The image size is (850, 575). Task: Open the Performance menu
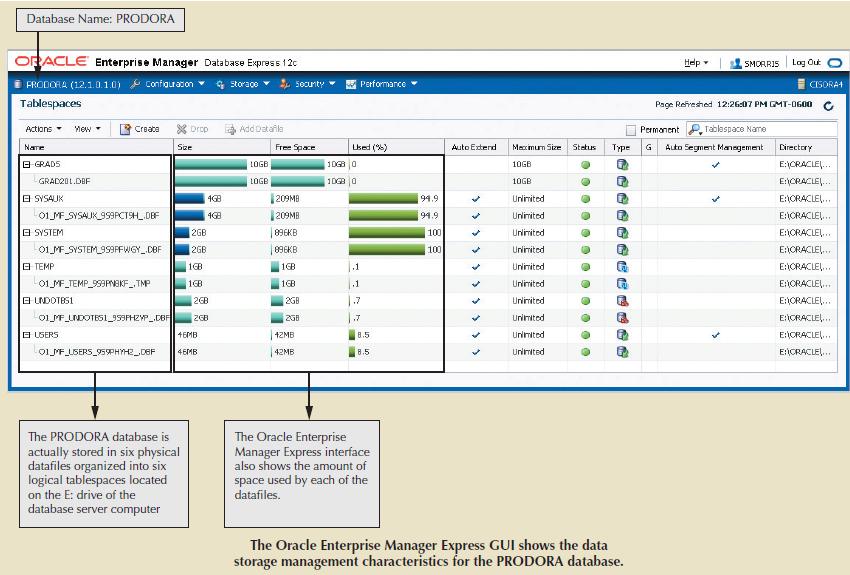388,84
